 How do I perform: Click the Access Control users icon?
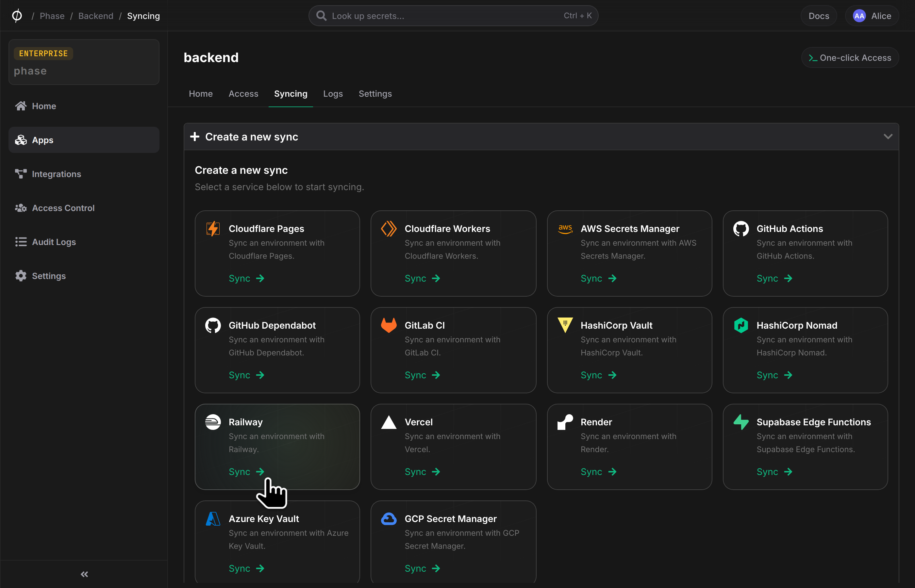[21, 208]
